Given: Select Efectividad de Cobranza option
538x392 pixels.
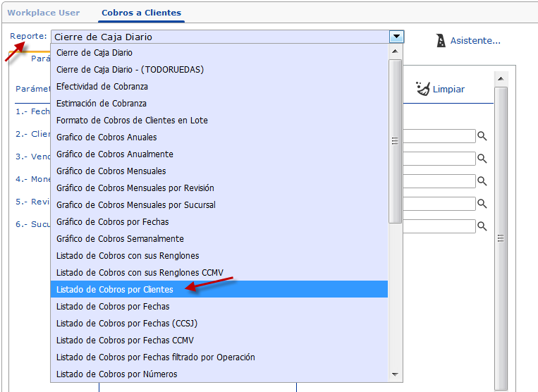Looking at the screenshot, I should [219, 87].
